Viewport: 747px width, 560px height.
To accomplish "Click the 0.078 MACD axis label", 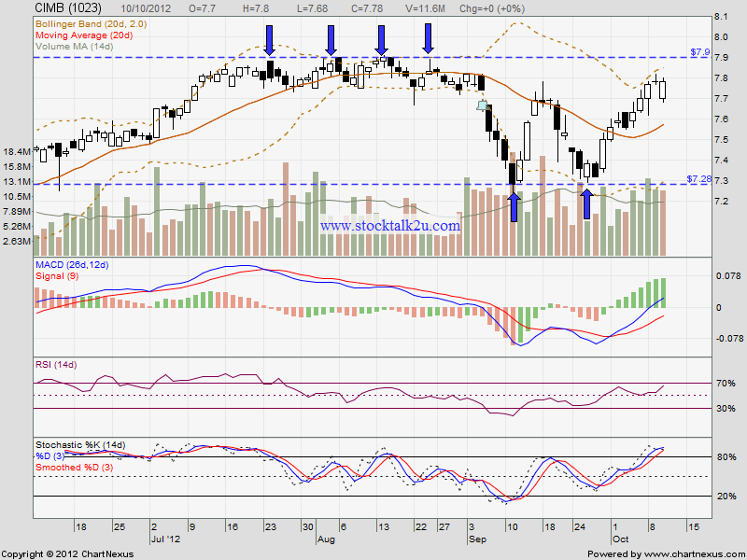I will point(727,275).
